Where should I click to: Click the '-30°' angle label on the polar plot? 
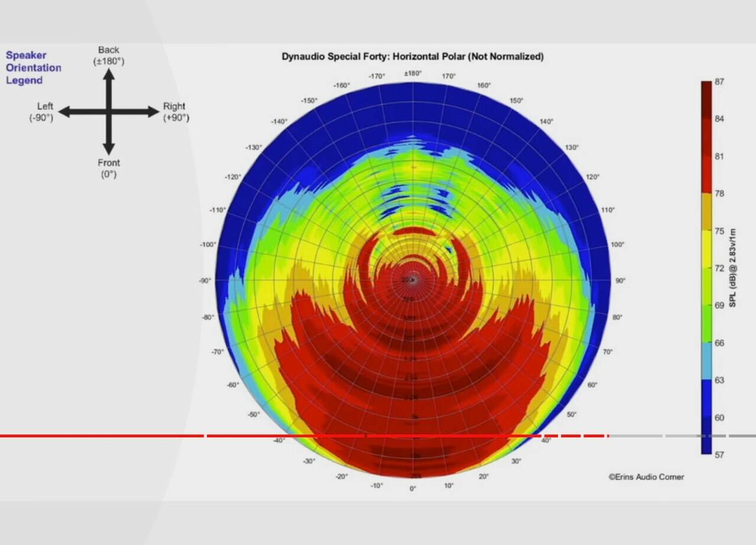309,461
